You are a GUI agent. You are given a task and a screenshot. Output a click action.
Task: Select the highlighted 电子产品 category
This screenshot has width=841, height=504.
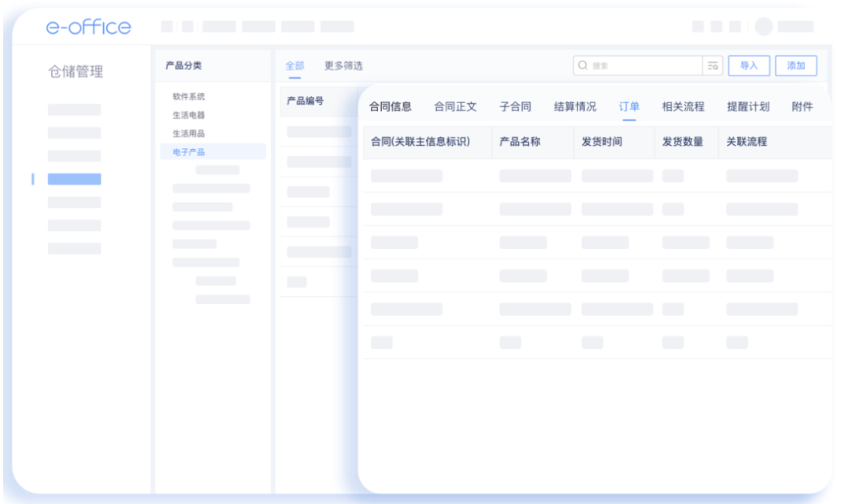pyautogui.click(x=189, y=151)
